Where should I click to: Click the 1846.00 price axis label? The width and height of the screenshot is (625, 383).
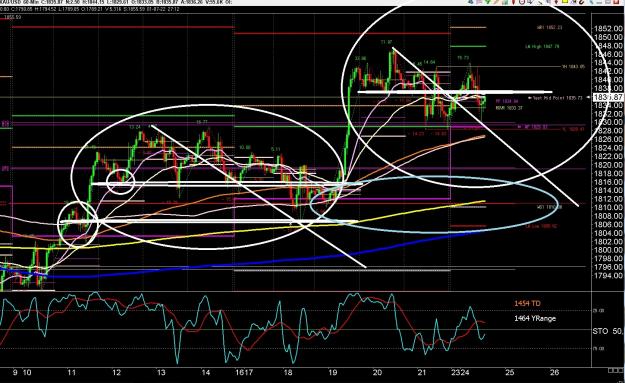coord(608,54)
